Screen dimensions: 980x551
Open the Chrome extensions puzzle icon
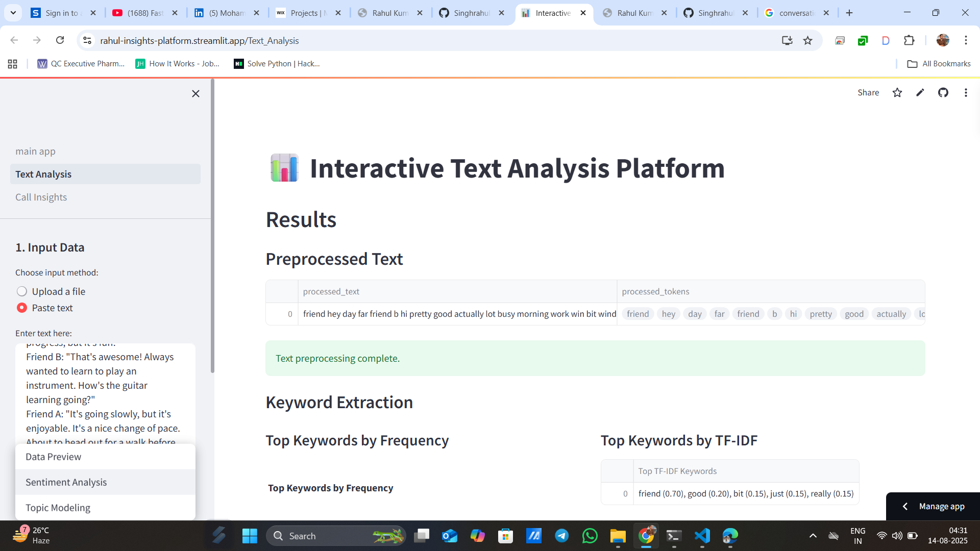coord(909,40)
